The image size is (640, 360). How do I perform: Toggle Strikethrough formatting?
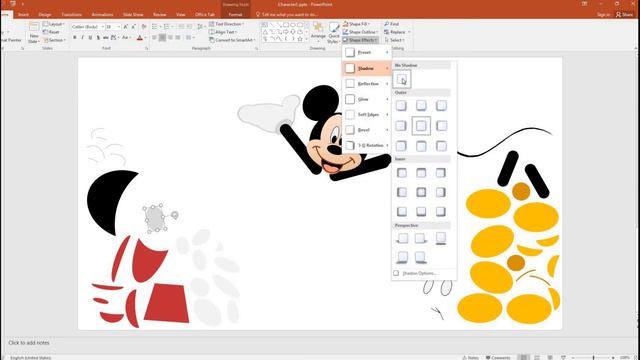[106, 38]
